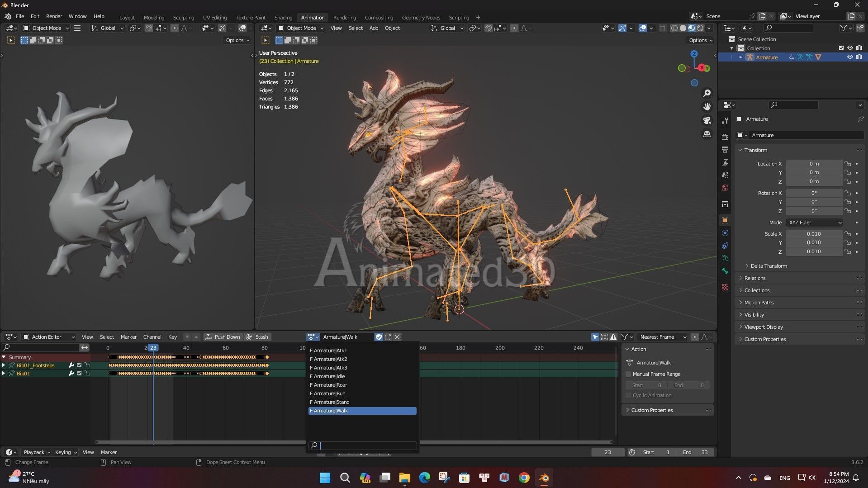Image resolution: width=868 pixels, height=488 pixels.
Task: Click the new action duplicate icon
Action: [x=388, y=337]
